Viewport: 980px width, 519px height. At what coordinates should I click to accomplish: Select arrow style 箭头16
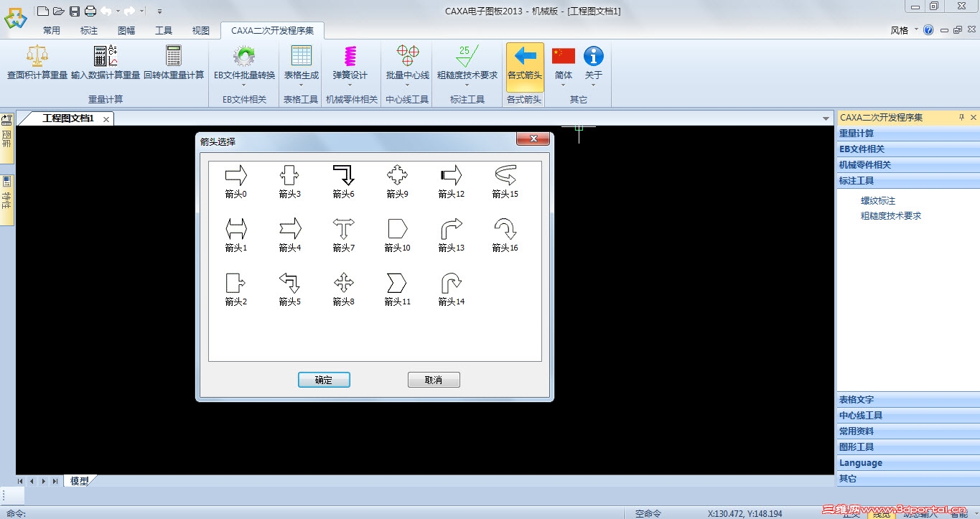pyautogui.click(x=505, y=235)
